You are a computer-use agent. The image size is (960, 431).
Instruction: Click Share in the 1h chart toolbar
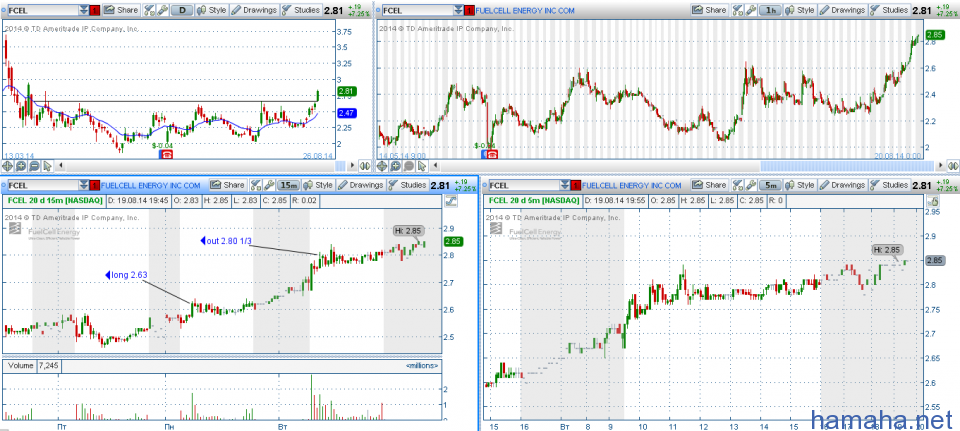709,10
